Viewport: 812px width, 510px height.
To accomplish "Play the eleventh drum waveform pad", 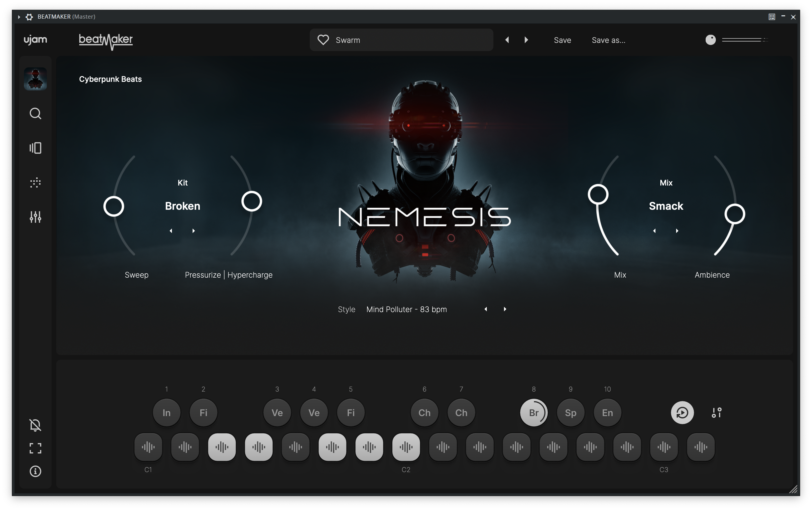I will click(x=517, y=447).
